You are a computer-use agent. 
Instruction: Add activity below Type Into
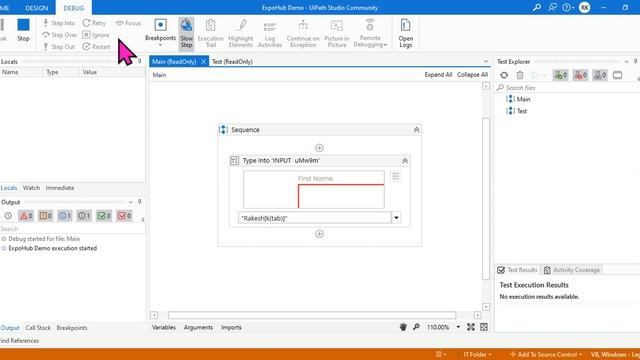[319, 234]
